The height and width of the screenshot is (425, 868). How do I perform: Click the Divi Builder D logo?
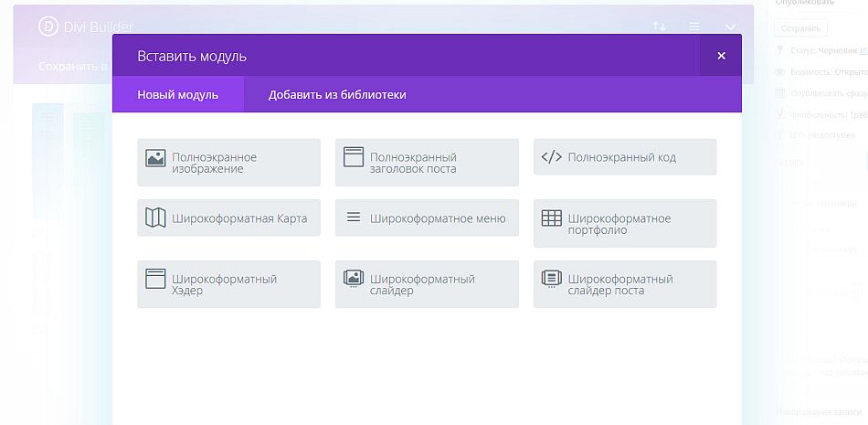tap(48, 27)
